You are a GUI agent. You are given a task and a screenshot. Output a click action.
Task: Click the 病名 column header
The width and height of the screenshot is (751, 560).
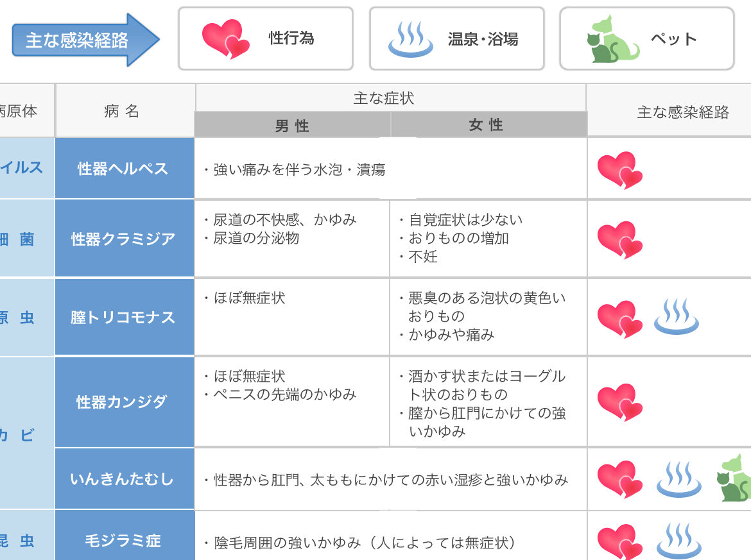[125, 110]
